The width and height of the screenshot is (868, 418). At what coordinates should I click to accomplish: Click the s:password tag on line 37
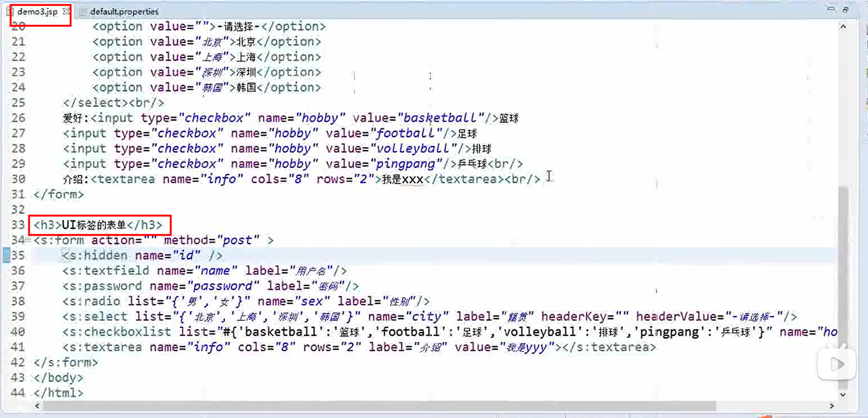pyautogui.click(x=102, y=286)
